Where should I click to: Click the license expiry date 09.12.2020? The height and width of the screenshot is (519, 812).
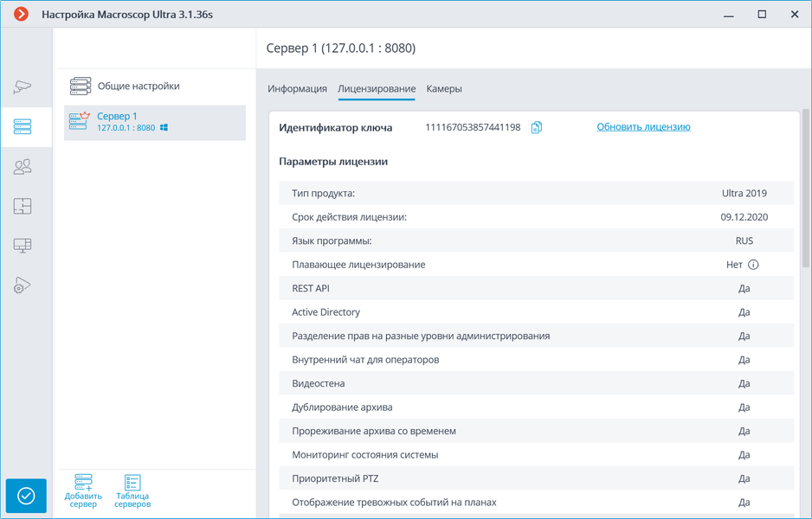[x=744, y=217]
